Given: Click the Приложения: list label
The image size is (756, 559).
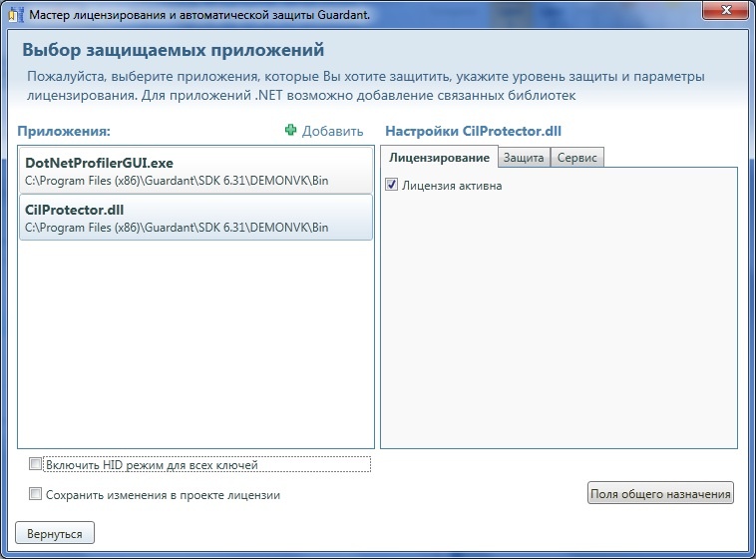Looking at the screenshot, I should click(x=63, y=131).
